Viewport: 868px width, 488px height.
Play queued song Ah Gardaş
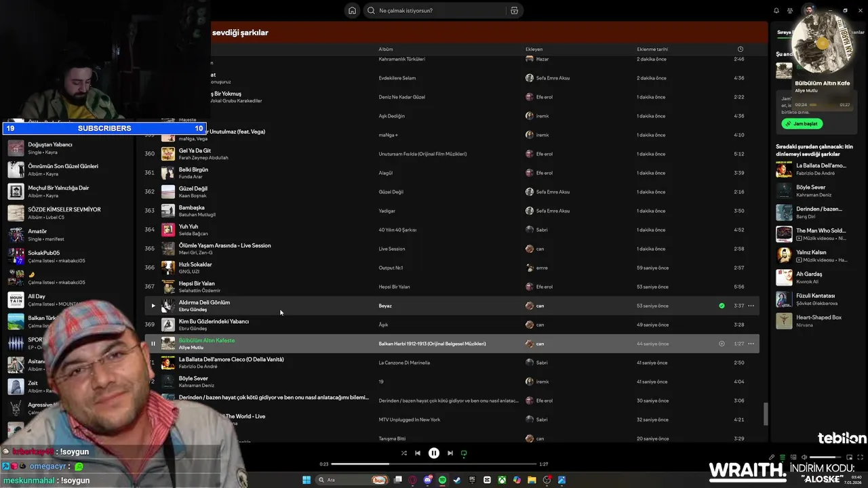(x=815, y=277)
